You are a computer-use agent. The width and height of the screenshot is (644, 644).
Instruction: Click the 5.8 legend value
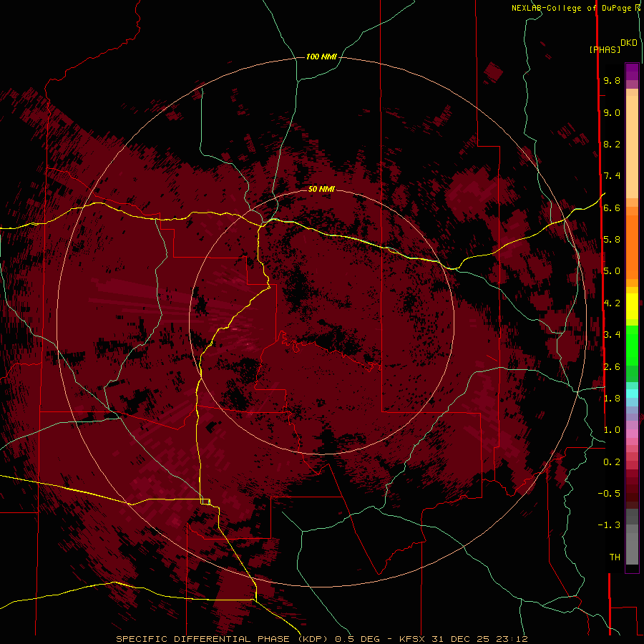point(612,240)
